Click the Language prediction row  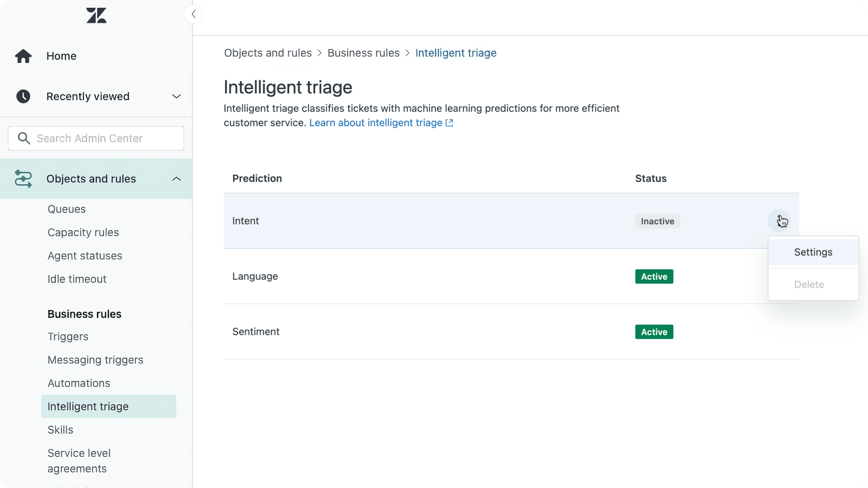coord(511,276)
